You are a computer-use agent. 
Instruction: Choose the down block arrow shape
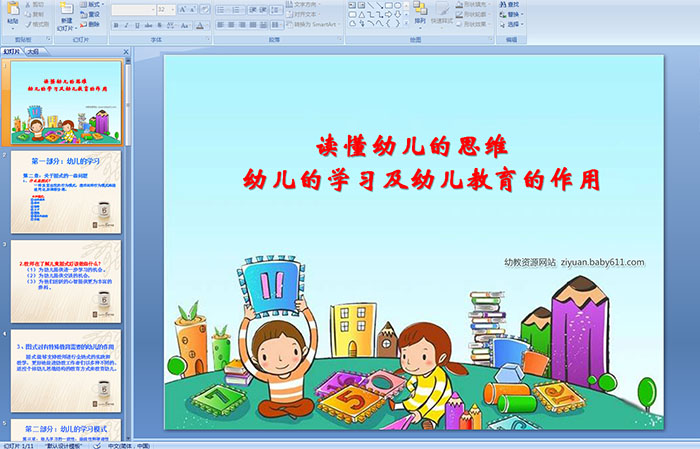(x=397, y=15)
